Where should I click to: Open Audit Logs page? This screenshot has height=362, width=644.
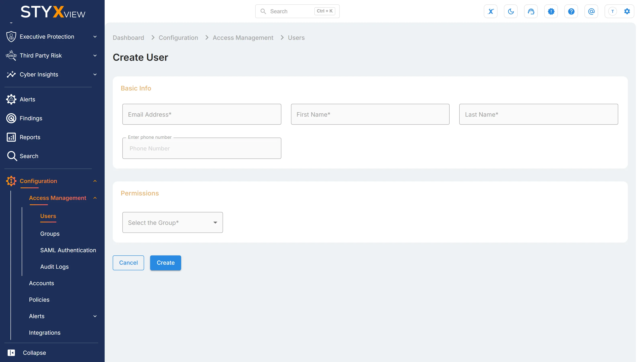pos(54,266)
